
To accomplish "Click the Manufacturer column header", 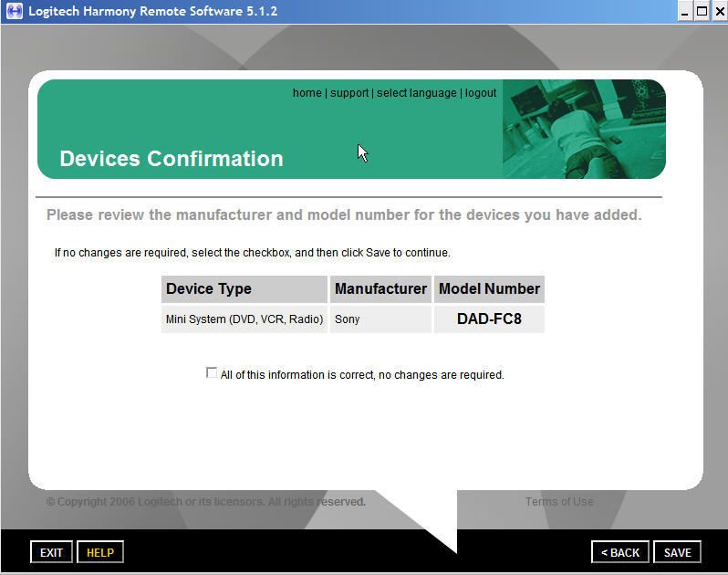I will coord(380,289).
